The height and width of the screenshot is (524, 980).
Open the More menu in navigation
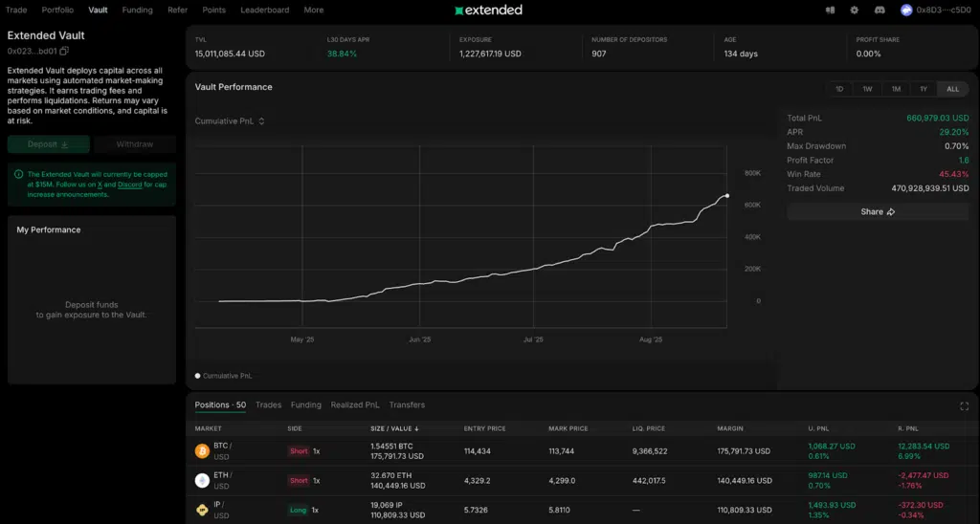(x=314, y=11)
